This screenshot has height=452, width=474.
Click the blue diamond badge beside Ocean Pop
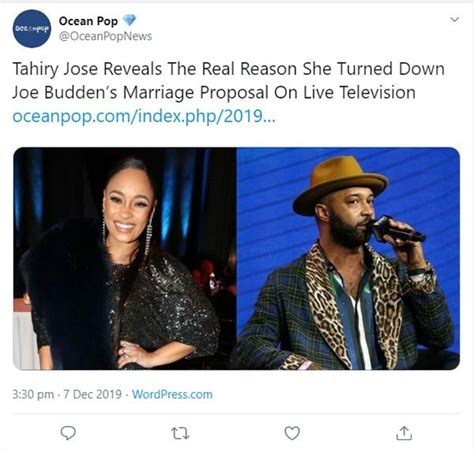point(129,20)
